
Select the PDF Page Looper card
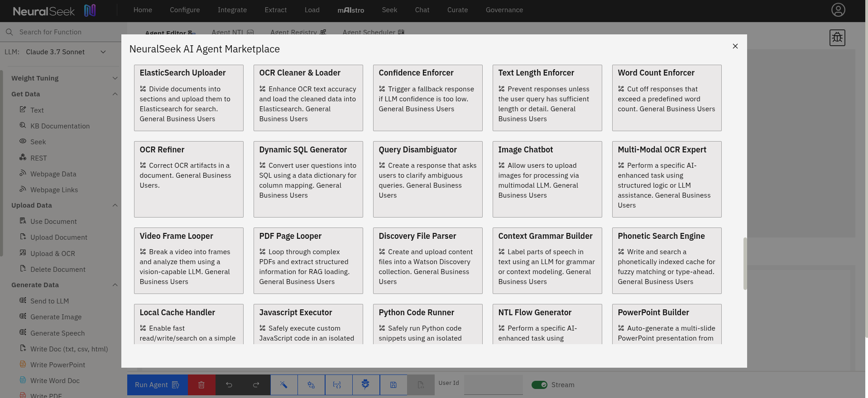coord(308,261)
